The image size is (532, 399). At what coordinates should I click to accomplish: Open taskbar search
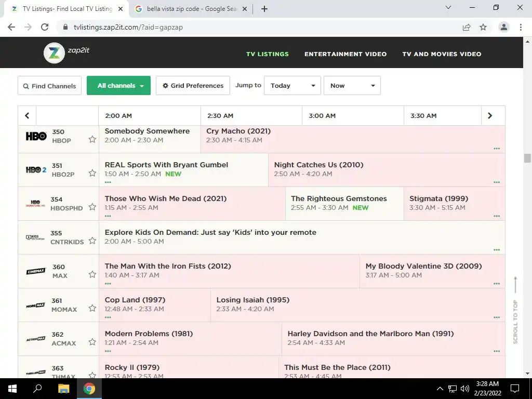37,389
